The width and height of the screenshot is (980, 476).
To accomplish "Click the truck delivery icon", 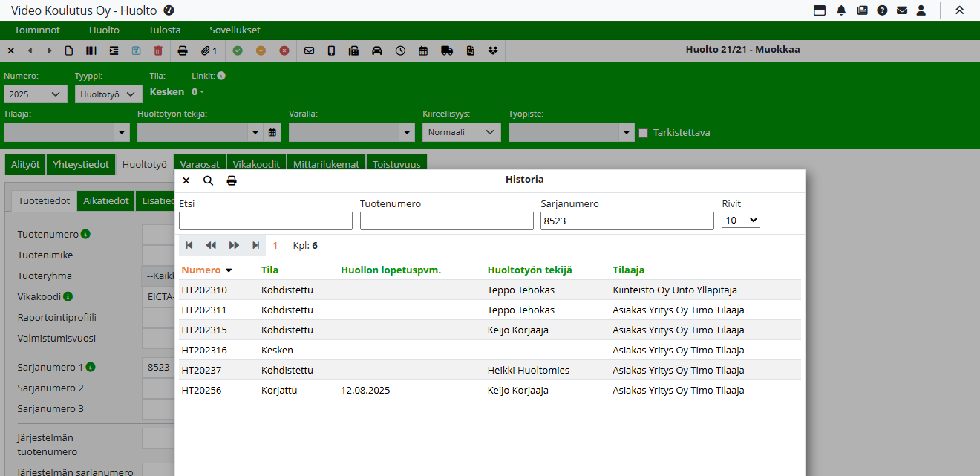I will click(x=446, y=50).
